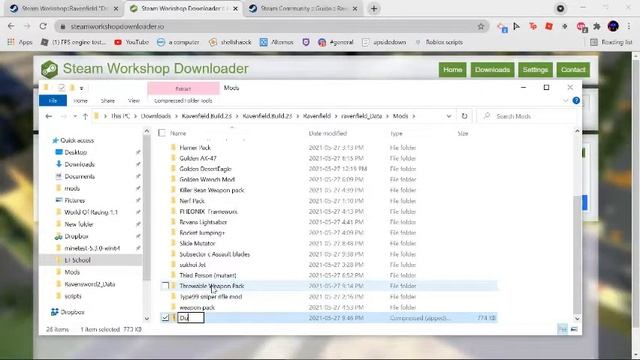Switch to details view icon
The image size is (640, 360).
[562, 329]
